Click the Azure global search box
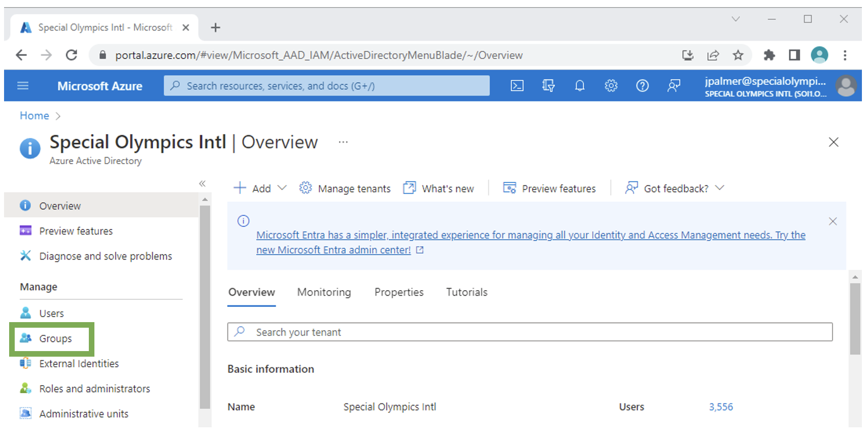This screenshot has width=868, height=441. [327, 86]
